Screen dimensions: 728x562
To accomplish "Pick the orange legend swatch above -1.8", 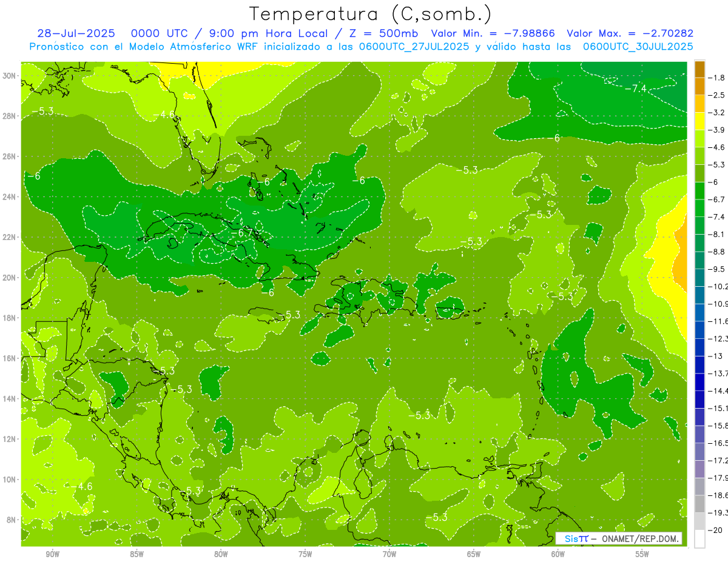I will 699,69.
